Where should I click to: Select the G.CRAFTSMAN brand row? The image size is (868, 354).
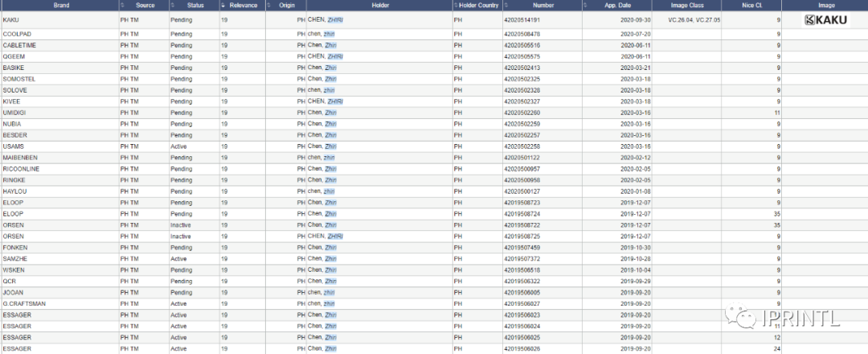coord(434,303)
